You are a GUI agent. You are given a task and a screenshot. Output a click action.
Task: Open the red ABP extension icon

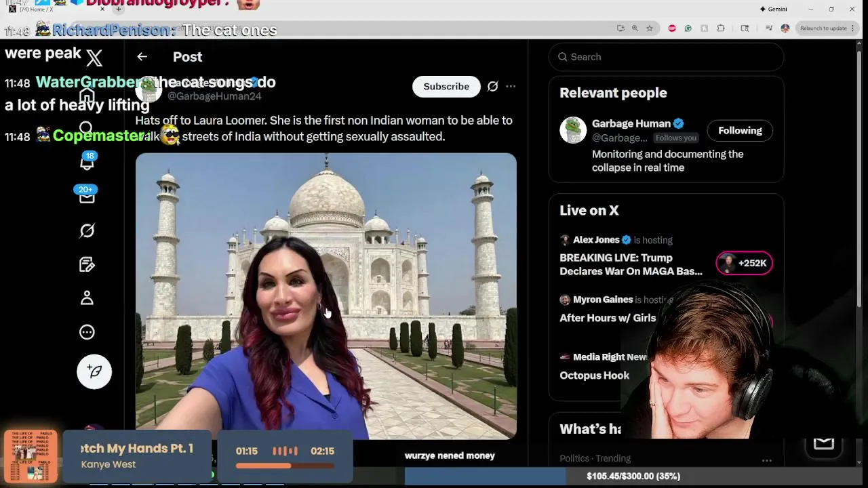672,28
